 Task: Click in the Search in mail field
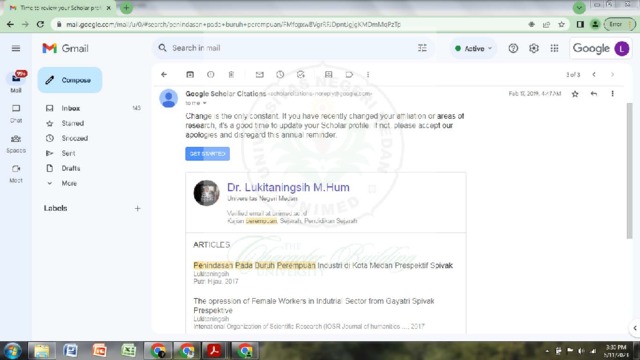pyautogui.click(x=286, y=48)
